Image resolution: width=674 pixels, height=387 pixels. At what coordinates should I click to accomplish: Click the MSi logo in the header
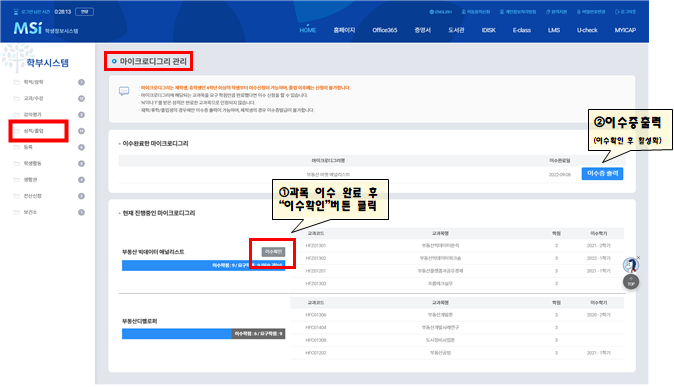(28, 28)
